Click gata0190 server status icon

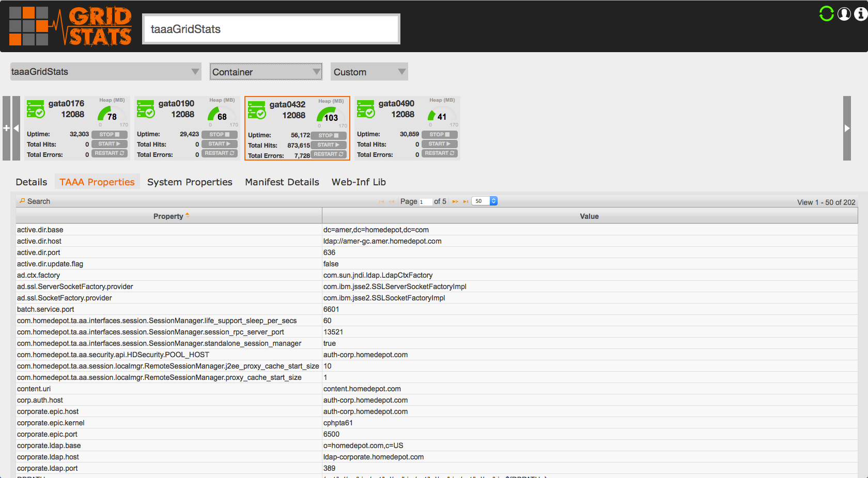(146, 109)
